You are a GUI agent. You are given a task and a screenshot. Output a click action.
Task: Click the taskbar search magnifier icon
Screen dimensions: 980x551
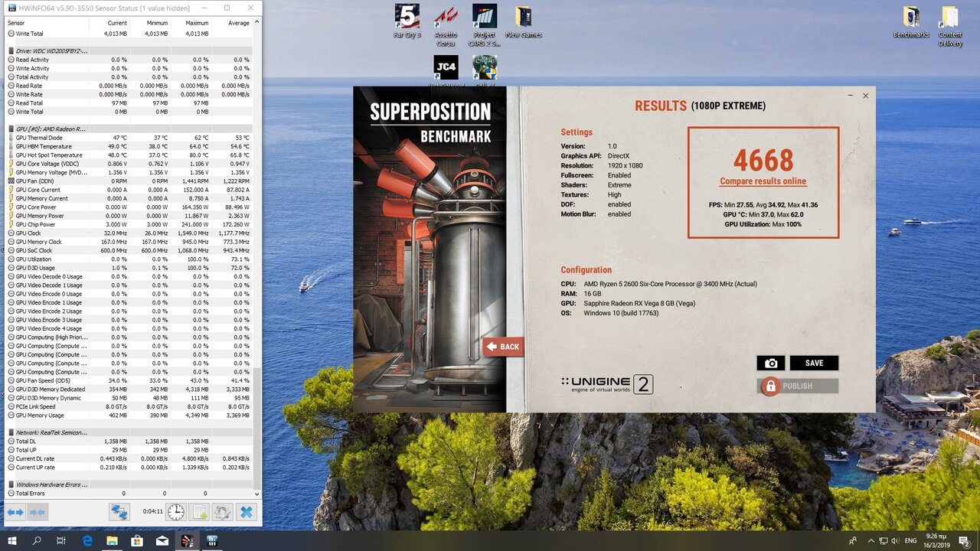click(37, 541)
